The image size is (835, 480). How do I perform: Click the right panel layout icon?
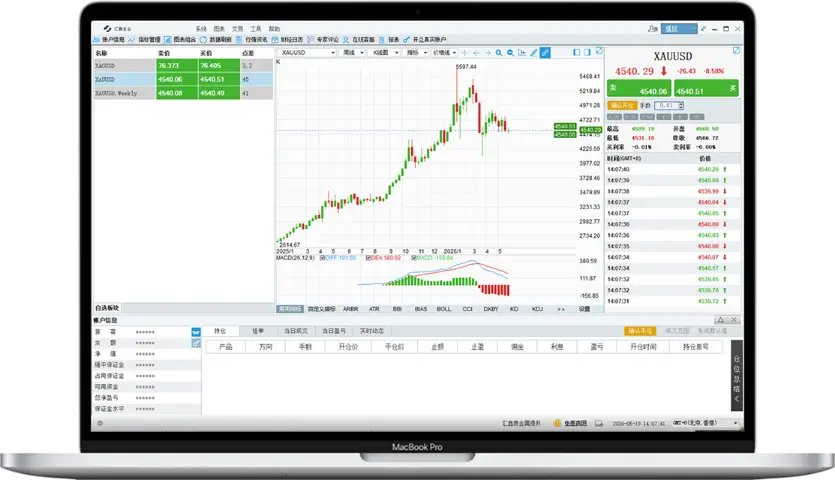click(587, 52)
